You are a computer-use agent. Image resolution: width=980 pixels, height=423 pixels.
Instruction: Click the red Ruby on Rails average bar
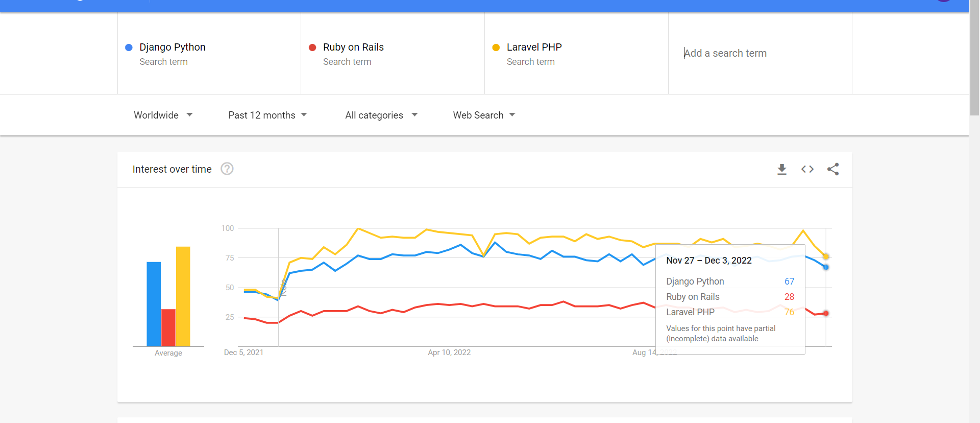tap(168, 327)
